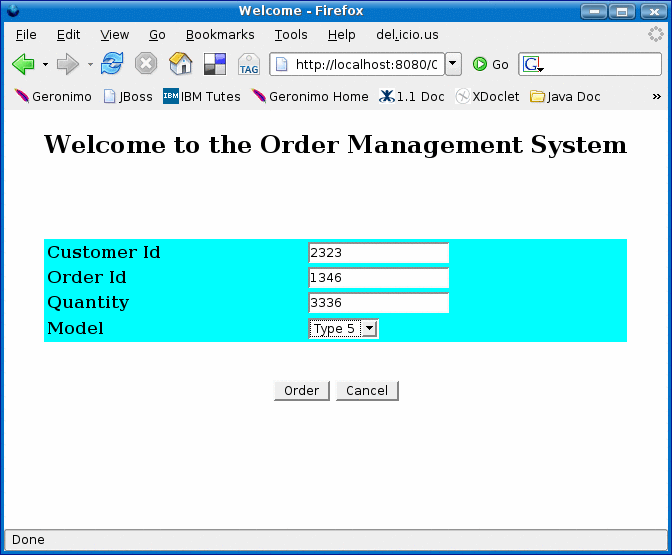Open the Bookmarks menu
The height and width of the screenshot is (555, 672).
click(x=220, y=35)
